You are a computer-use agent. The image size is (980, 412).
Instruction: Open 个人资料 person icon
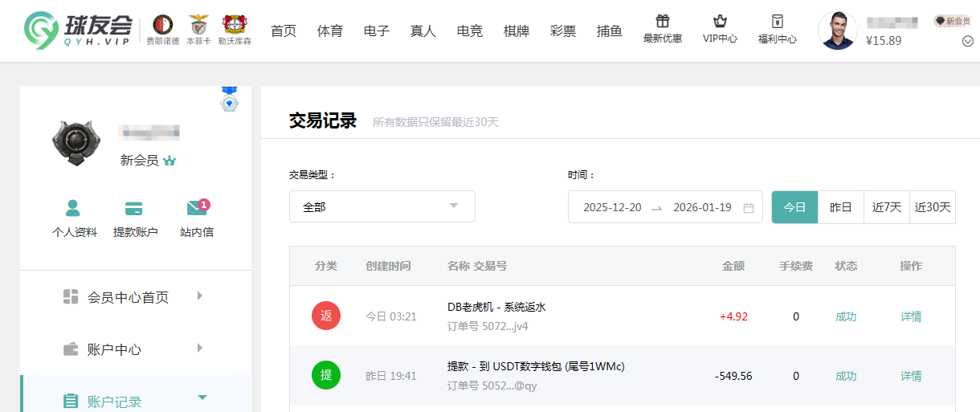point(73,209)
